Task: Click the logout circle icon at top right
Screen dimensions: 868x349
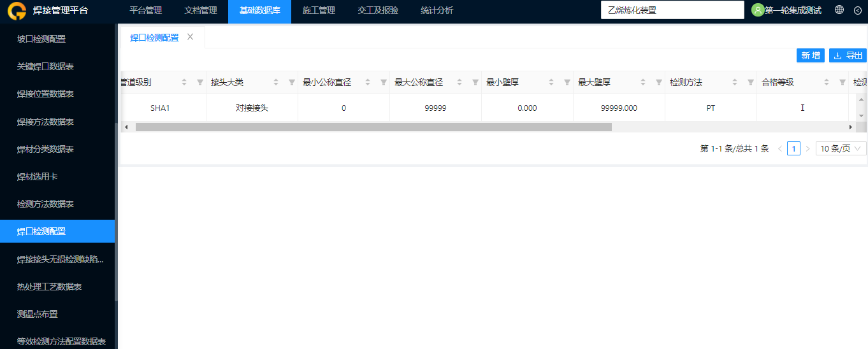Action: (x=857, y=10)
